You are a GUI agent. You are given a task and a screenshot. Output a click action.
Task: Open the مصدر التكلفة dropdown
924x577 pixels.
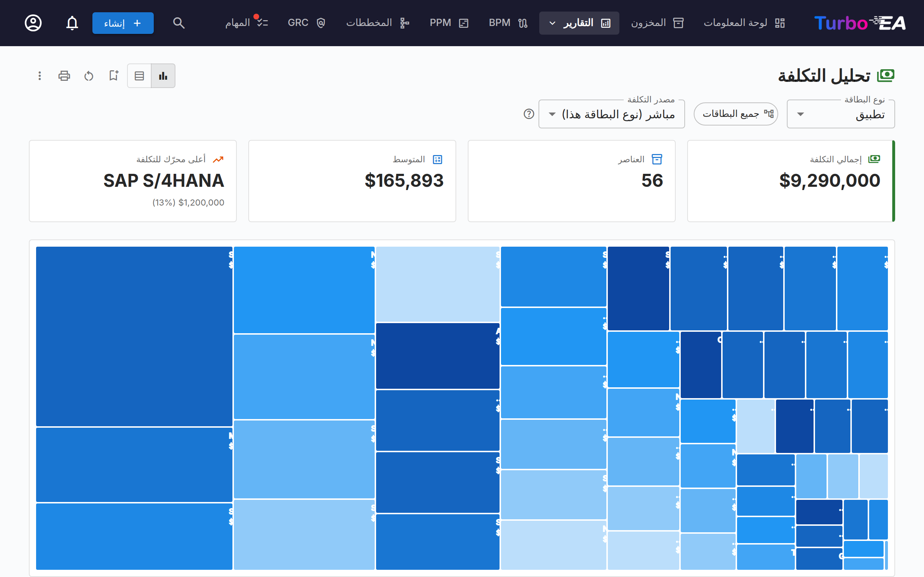pyautogui.click(x=612, y=114)
